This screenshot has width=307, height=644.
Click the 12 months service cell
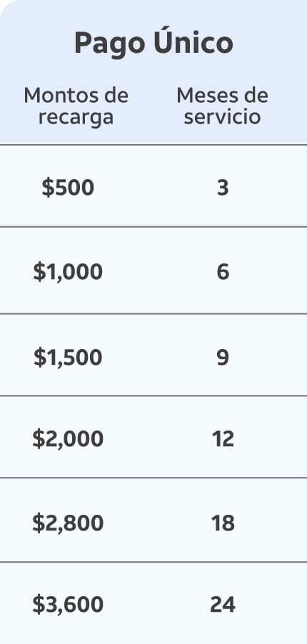pyautogui.click(x=223, y=438)
